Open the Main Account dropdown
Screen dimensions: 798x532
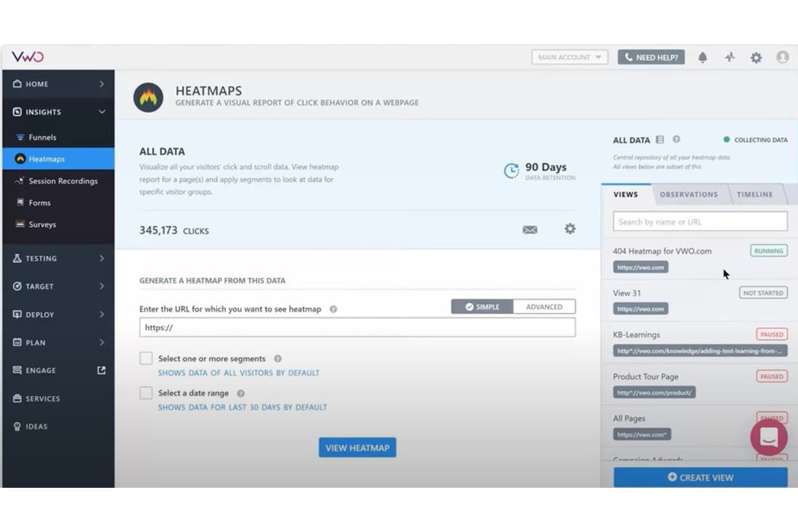pyautogui.click(x=569, y=57)
